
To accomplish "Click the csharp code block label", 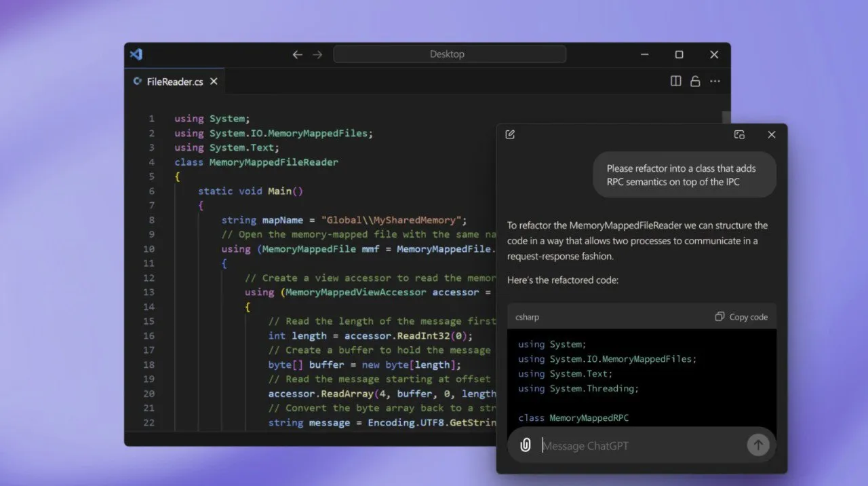I will point(528,317).
